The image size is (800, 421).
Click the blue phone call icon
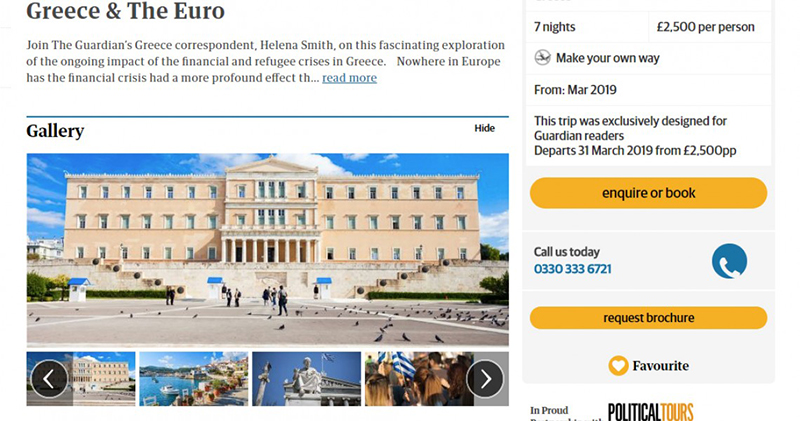tap(729, 261)
